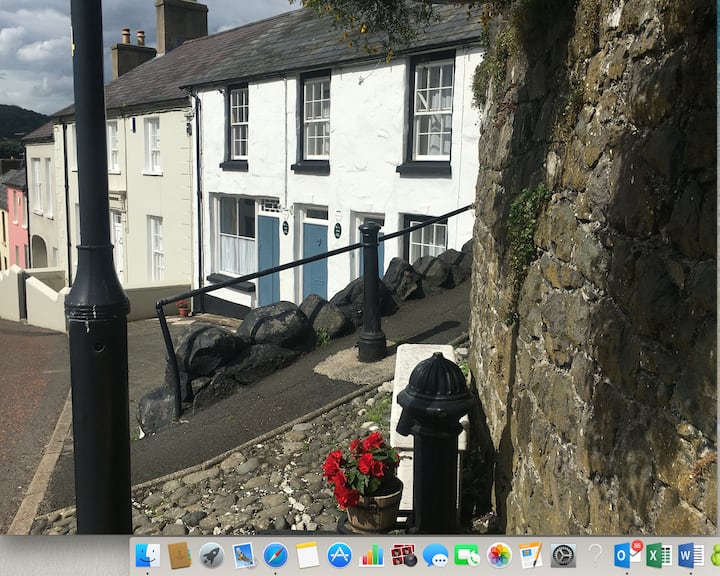
Task: Open the Messages app
Action: [x=435, y=555]
